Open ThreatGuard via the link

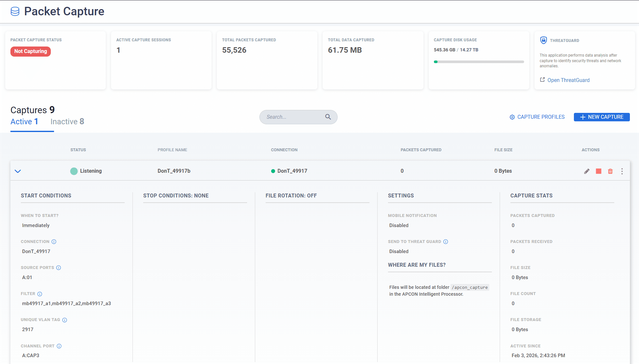click(568, 80)
